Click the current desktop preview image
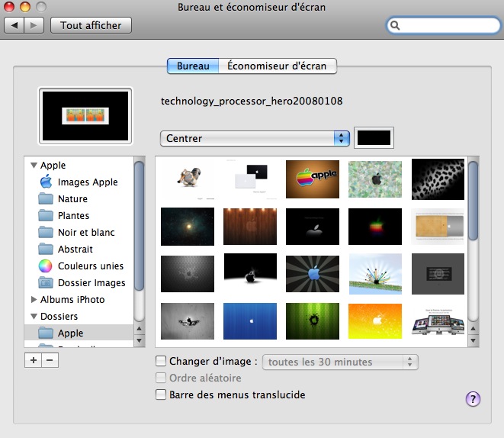The image size is (504, 438). [85, 116]
